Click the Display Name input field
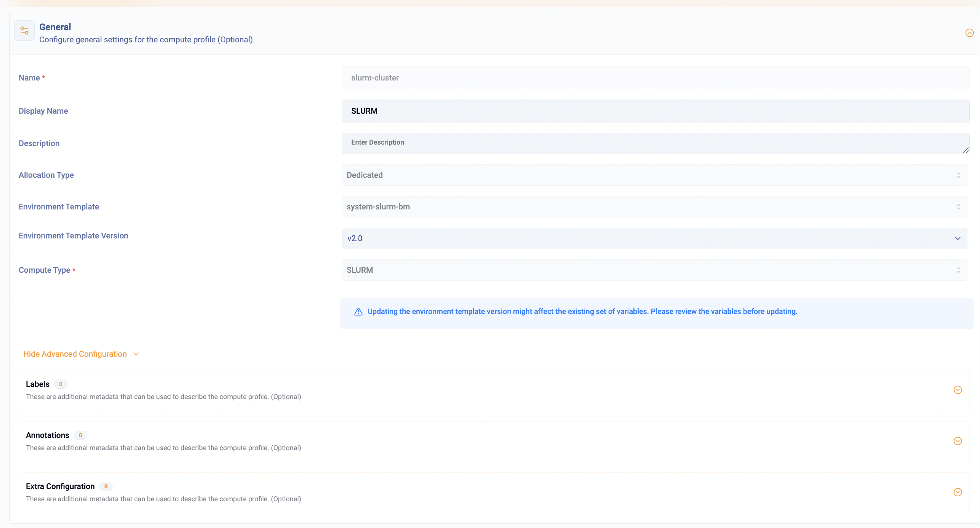The width and height of the screenshot is (980, 528). click(655, 111)
